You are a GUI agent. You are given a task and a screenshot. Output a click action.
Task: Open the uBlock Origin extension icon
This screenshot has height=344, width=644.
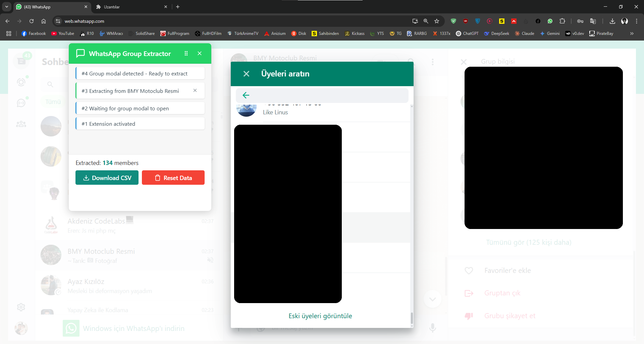point(466,21)
